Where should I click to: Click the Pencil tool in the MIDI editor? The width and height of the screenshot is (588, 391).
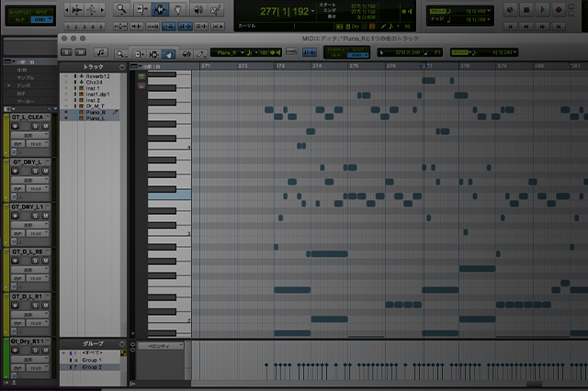pos(200,54)
